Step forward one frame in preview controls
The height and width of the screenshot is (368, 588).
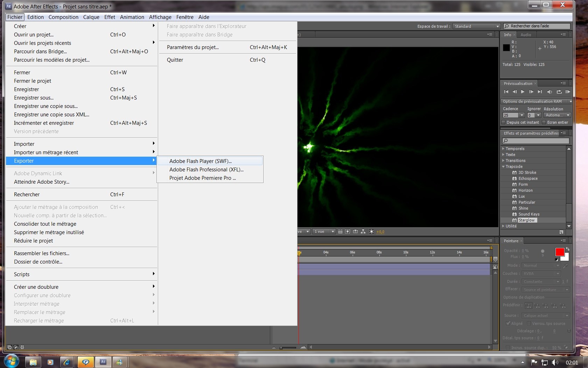(x=531, y=92)
